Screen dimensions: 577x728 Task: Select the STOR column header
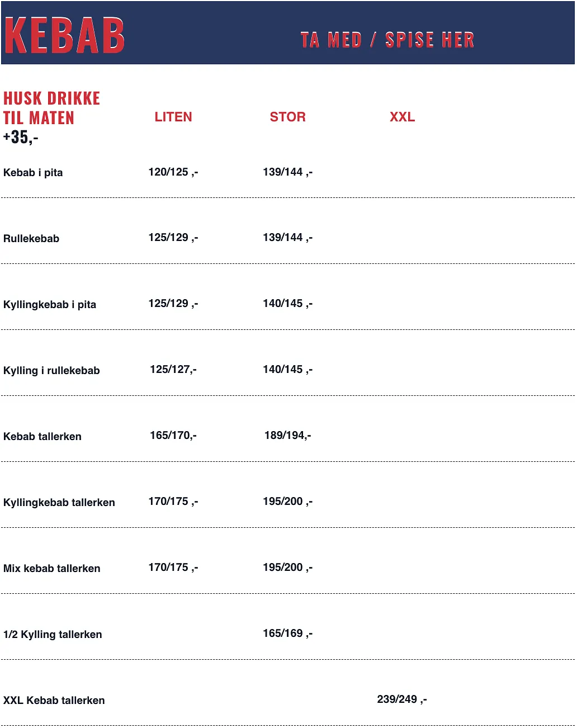click(287, 117)
